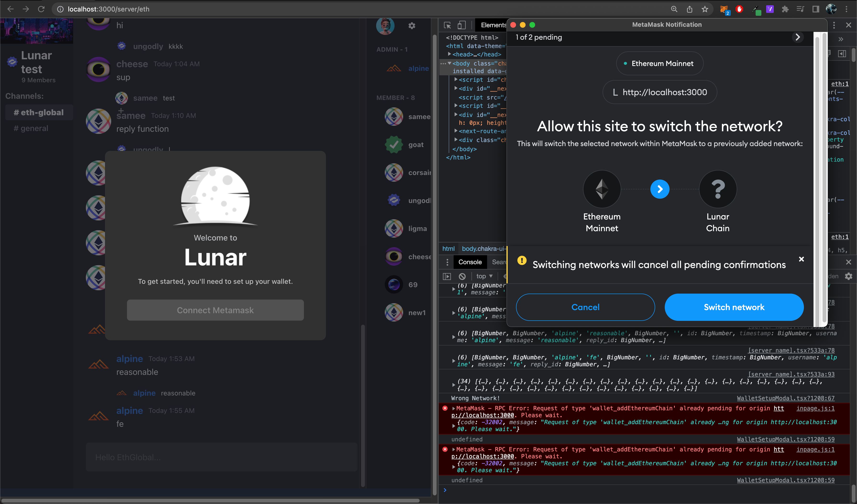Screen dimensions: 857x504
Task: Toggle the browser side panel icon
Action: pos(815,9)
